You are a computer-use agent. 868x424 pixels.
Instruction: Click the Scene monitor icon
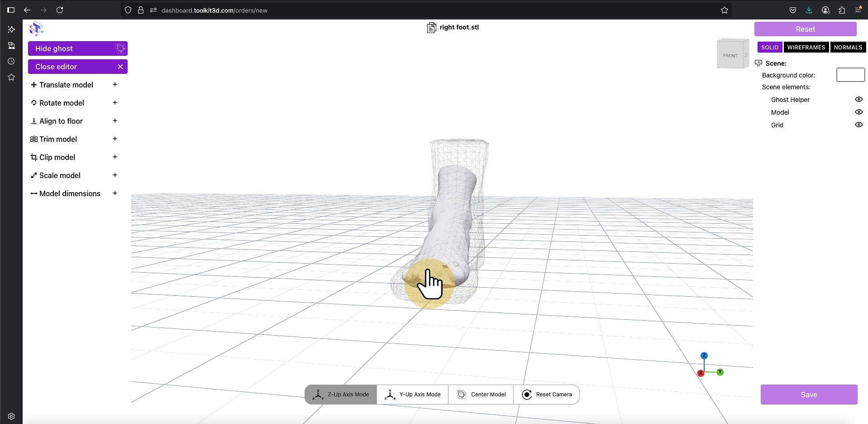pyautogui.click(x=758, y=63)
